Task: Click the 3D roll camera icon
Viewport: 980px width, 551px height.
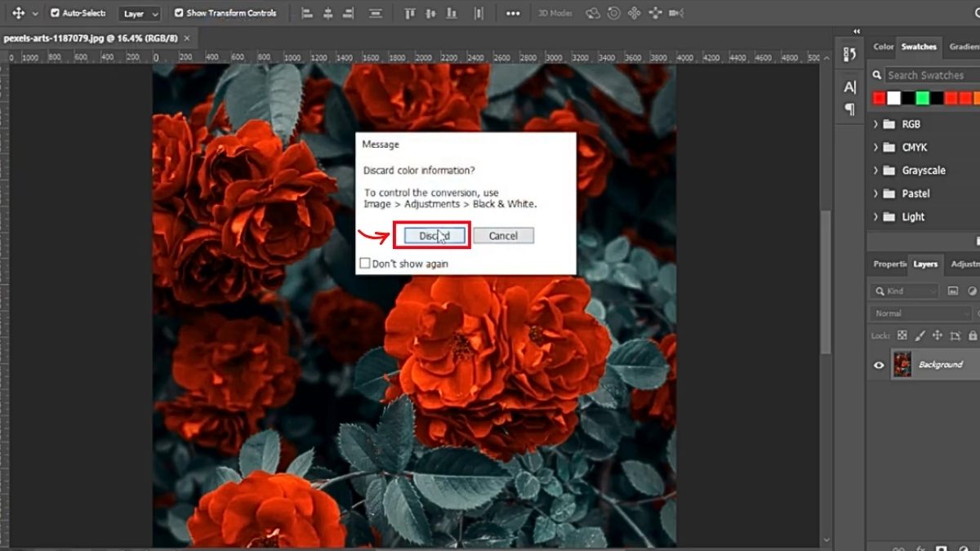Action: click(x=613, y=13)
